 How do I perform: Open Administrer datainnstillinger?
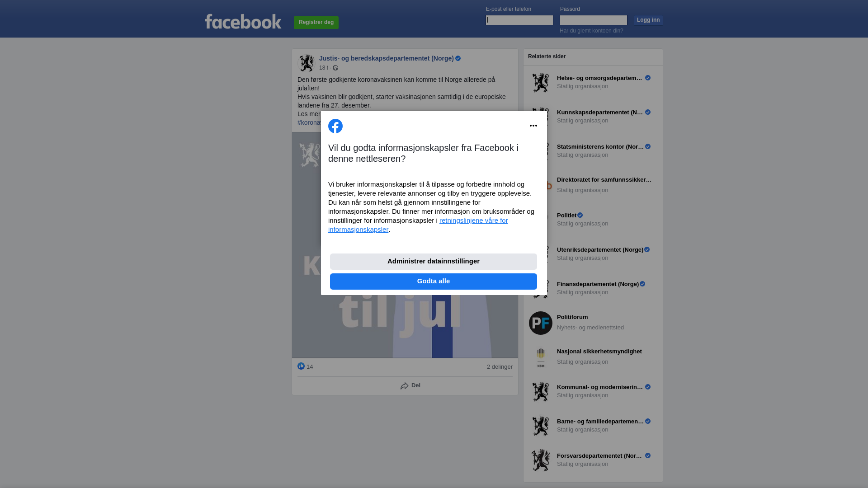point(434,262)
